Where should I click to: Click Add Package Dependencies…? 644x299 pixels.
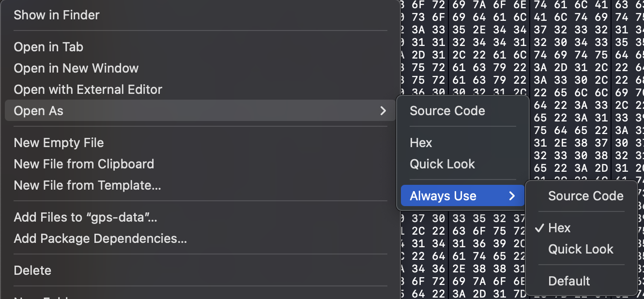(100, 239)
